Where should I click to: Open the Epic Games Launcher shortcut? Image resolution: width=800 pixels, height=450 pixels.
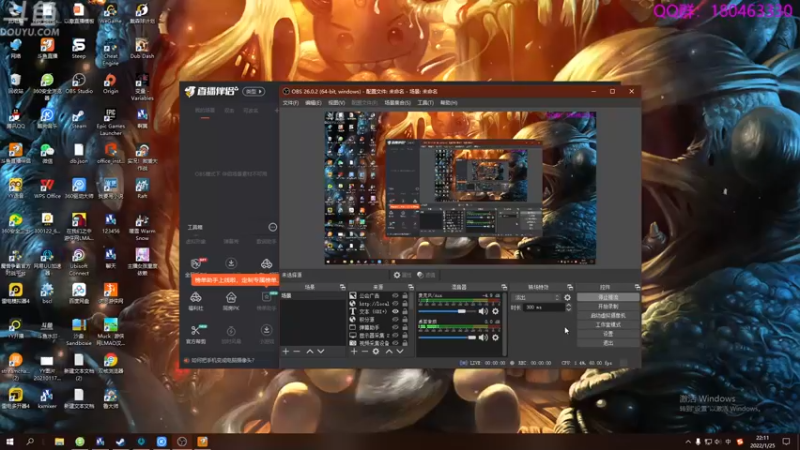click(110, 122)
